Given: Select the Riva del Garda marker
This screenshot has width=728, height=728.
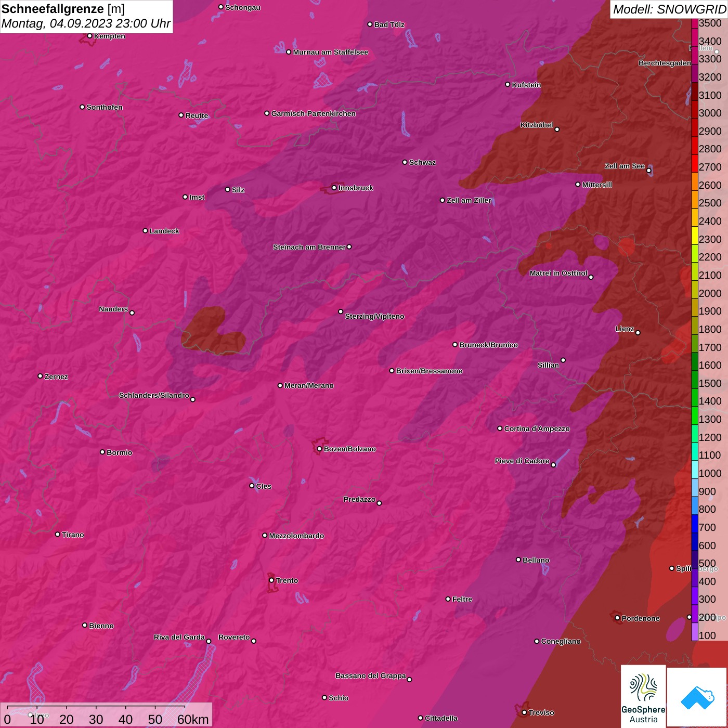Looking at the screenshot, I should click(209, 641).
